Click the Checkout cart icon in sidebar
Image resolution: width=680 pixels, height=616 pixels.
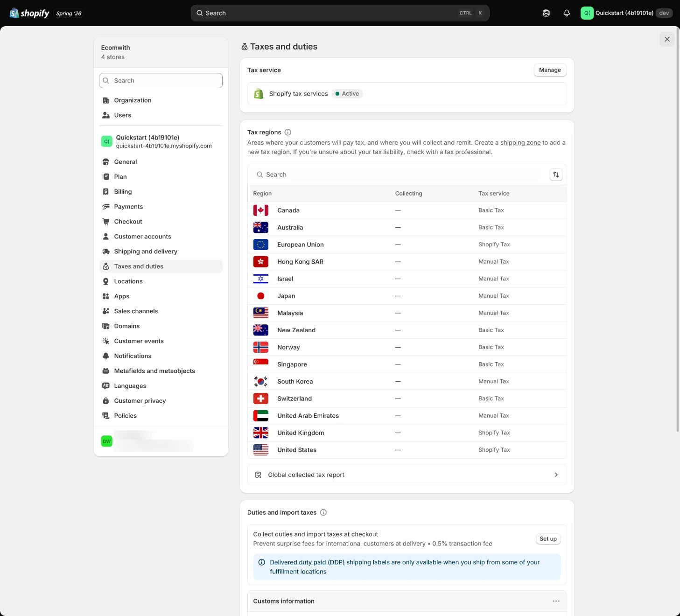[x=106, y=222]
